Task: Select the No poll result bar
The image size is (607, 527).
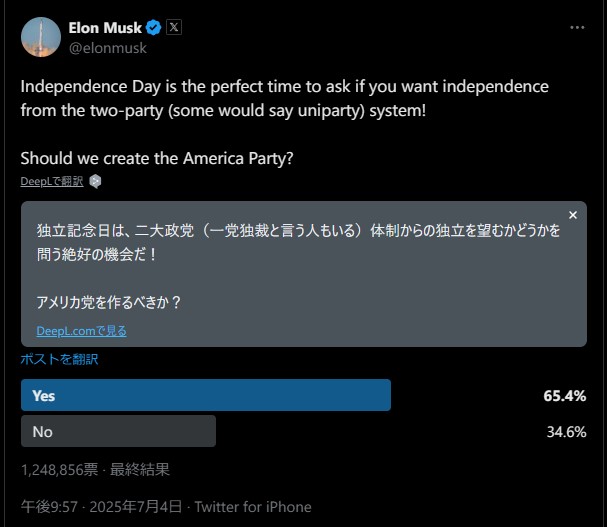Action: pyautogui.click(x=118, y=431)
